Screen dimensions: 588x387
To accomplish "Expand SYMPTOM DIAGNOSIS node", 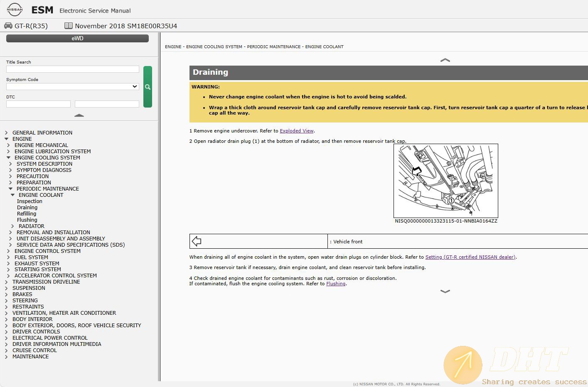I will click(10, 170).
